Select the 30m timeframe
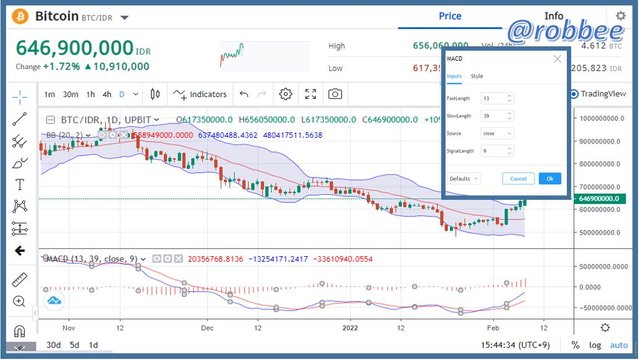The height and width of the screenshot is (360, 640). coord(70,94)
